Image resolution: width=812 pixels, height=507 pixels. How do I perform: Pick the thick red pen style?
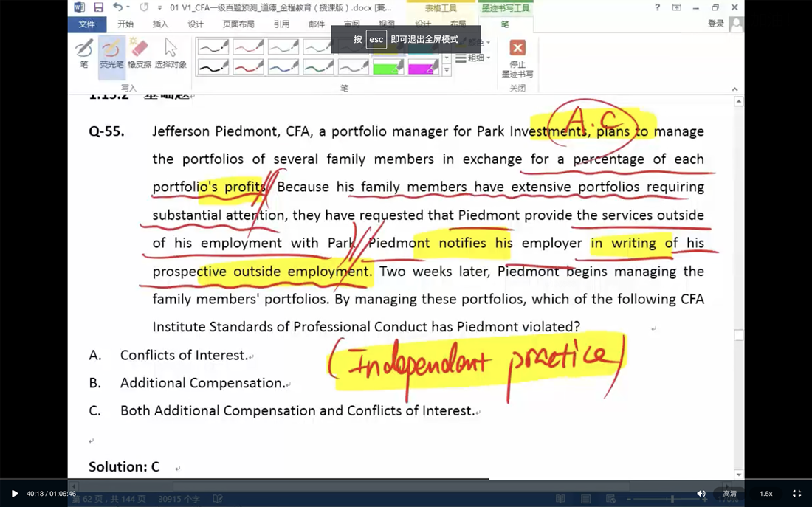[x=248, y=67]
